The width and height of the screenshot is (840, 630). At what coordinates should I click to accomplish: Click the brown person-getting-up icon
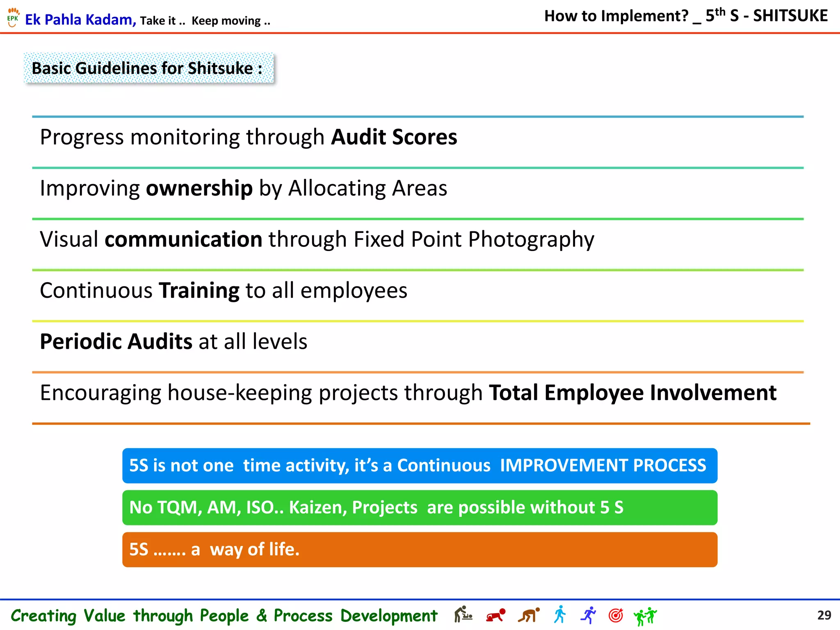[x=529, y=615]
